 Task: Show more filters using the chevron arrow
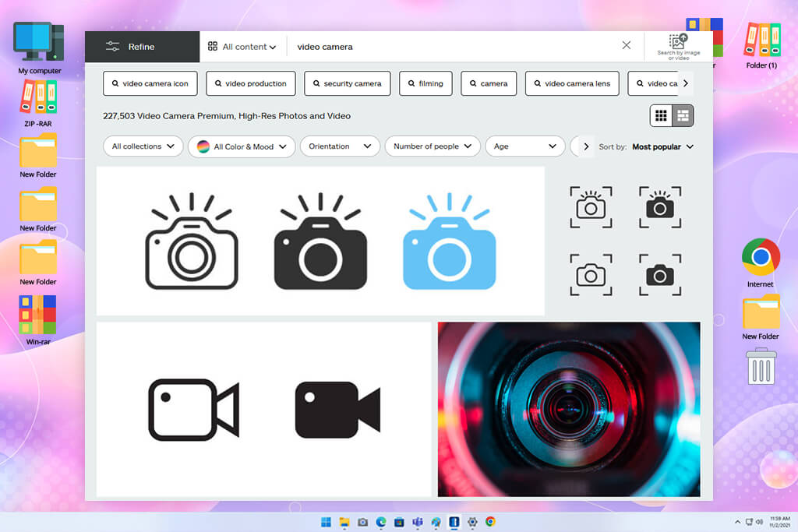[586, 146]
